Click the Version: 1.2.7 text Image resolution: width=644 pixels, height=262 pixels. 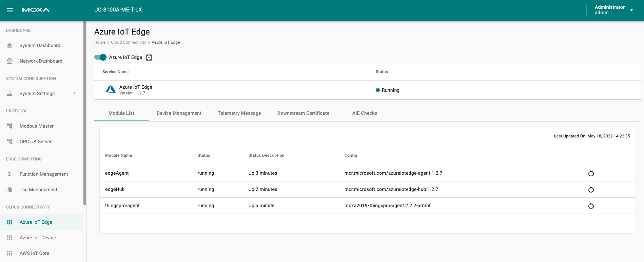[x=132, y=93]
